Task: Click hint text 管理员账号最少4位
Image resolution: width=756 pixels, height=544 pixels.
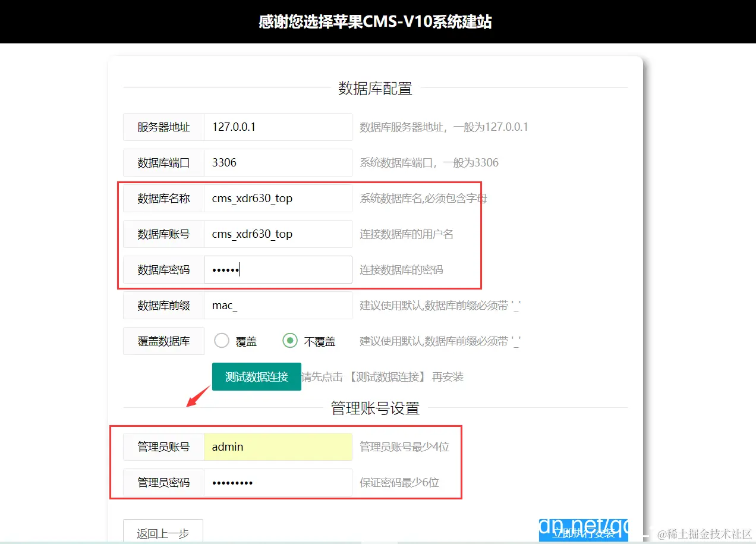Action: [x=405, y=446]
